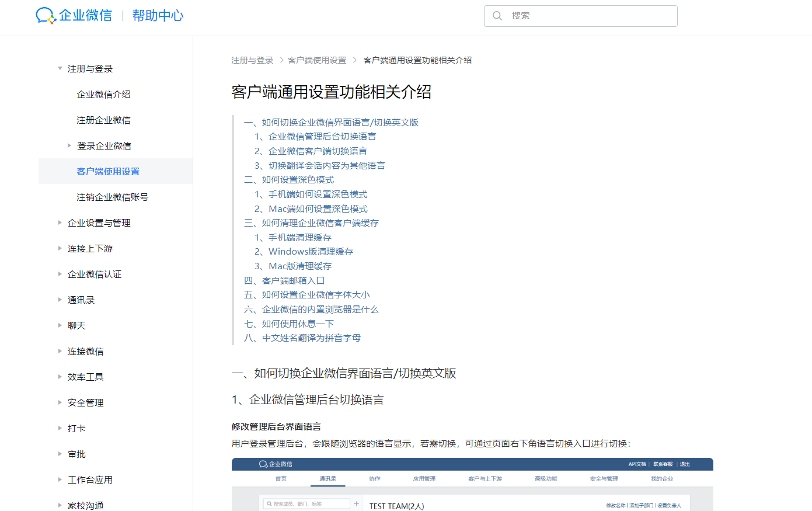
Task: Jump to 如何设置深色模式 section
Action: (298, 180)
